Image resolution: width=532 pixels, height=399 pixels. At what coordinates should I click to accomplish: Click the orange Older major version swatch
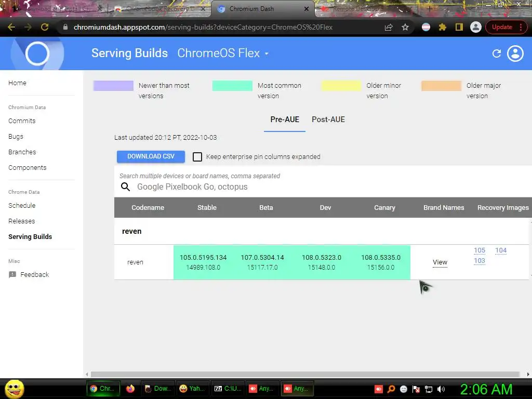[442, 86]
